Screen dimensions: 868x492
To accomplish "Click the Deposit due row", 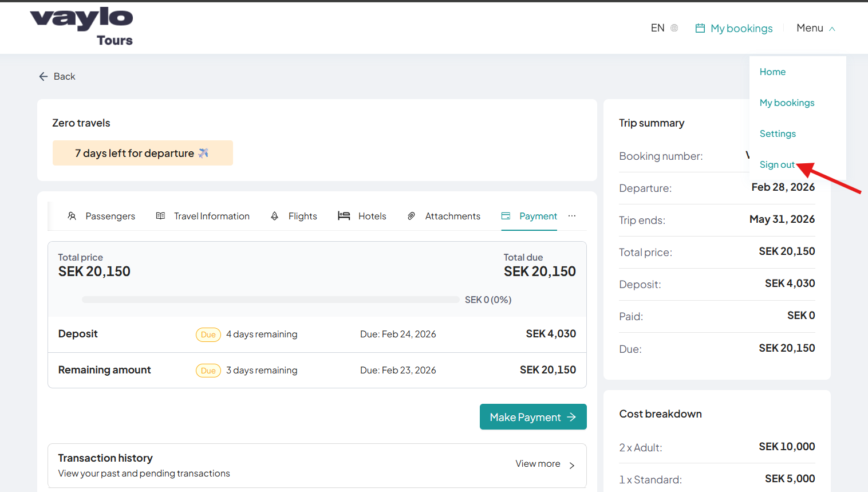I will pos(317,334).
